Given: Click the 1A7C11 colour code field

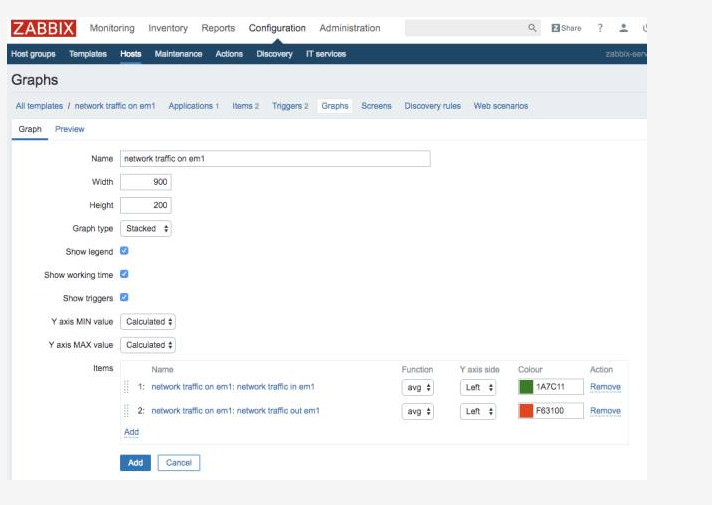Looking at the screenshot, I should (x=558, y=387).
